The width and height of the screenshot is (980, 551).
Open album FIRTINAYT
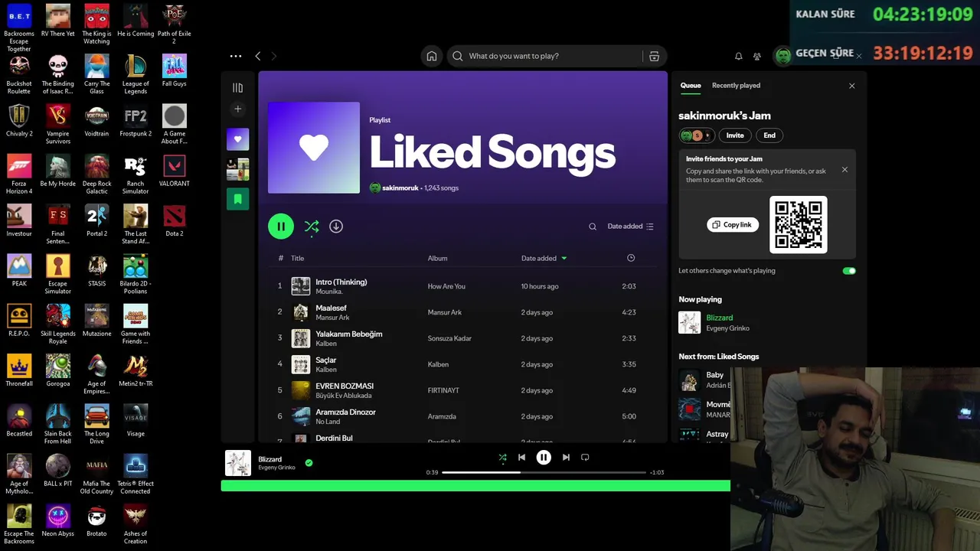pos(443,390)
